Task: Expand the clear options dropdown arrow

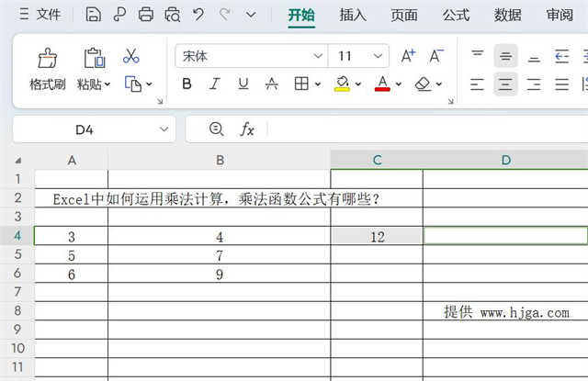Action: [439, 84]
